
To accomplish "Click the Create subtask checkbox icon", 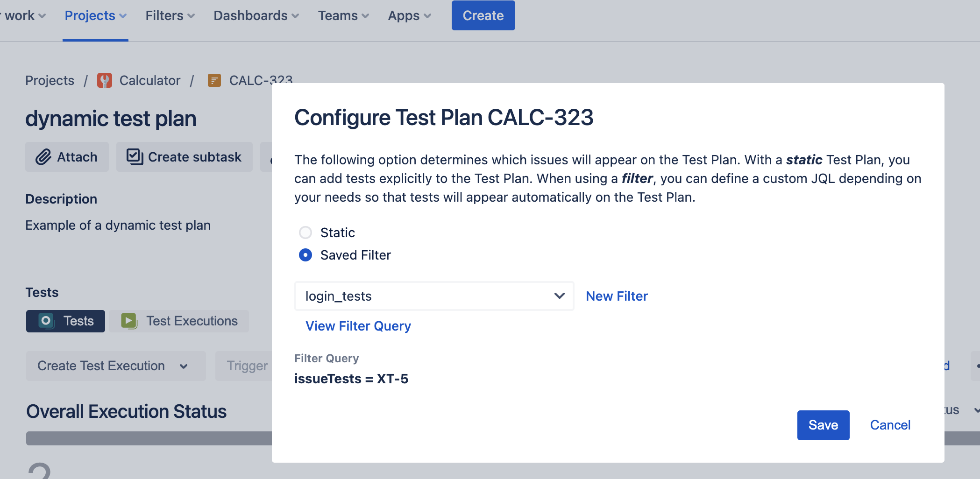I will click(135, 157).
